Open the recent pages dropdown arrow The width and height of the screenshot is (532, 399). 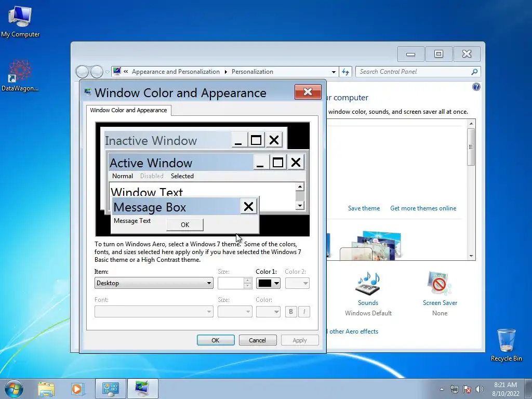click(107, 72)
